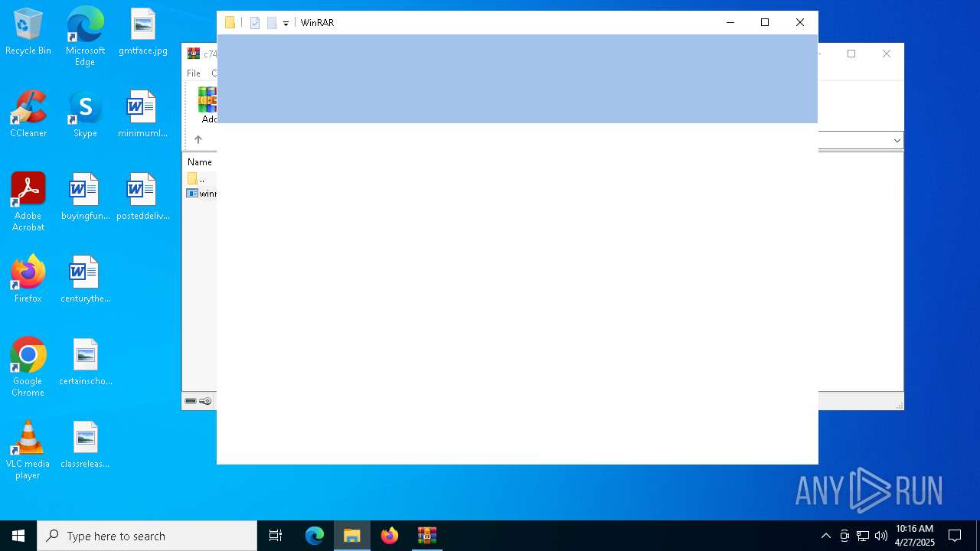Maximize the background WinRAR archive window
The image size is (980, 551).
[851, 54]
